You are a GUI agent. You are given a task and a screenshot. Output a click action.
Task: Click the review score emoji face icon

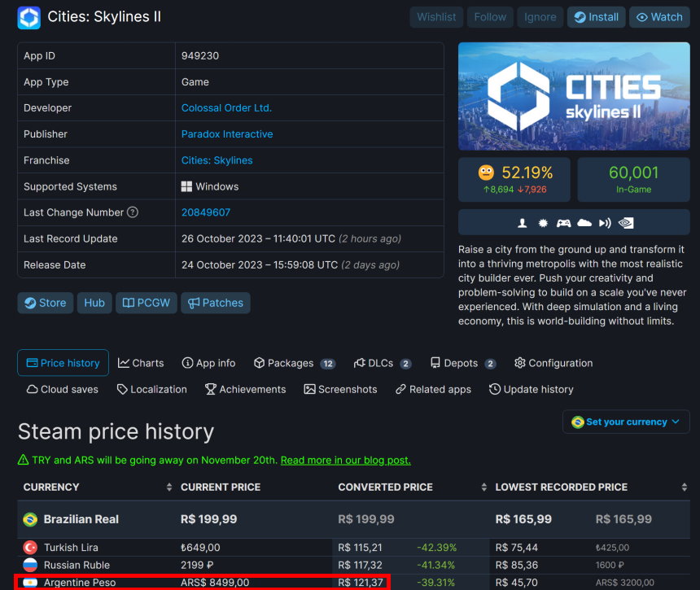click(x=486, y=173)
